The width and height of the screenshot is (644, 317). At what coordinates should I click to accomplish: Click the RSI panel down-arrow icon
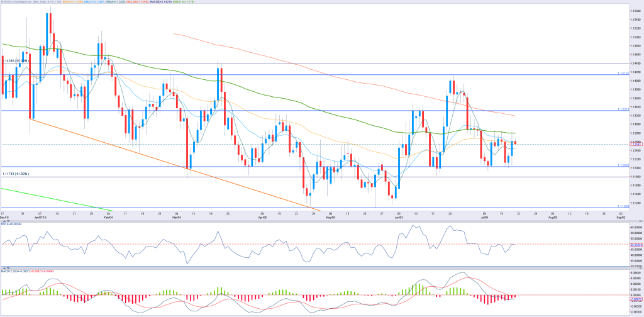click(8, 221)
